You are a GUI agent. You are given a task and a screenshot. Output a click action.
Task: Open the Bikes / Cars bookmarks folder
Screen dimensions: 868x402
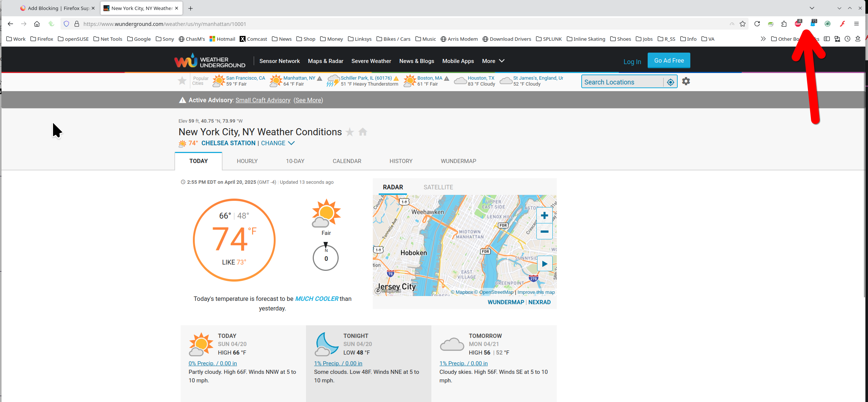tap(394, 39)
